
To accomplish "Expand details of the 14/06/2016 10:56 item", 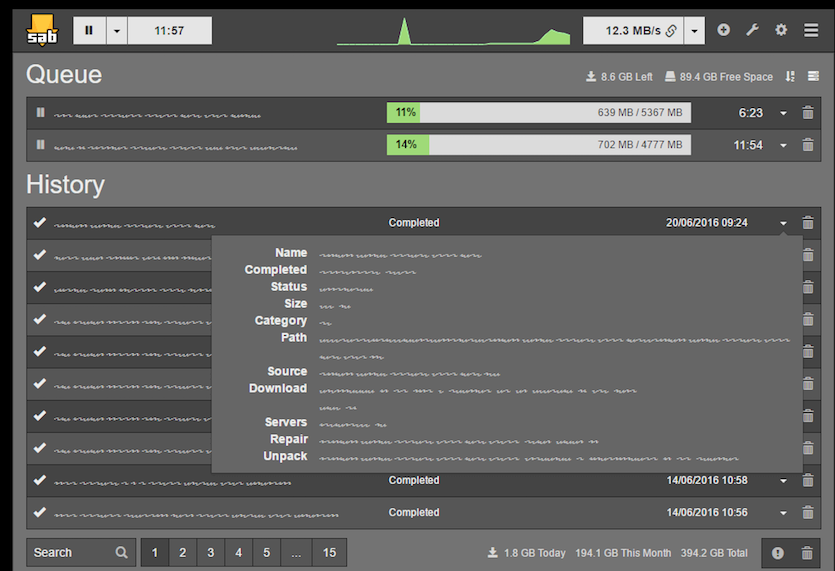I will (783, 513).
